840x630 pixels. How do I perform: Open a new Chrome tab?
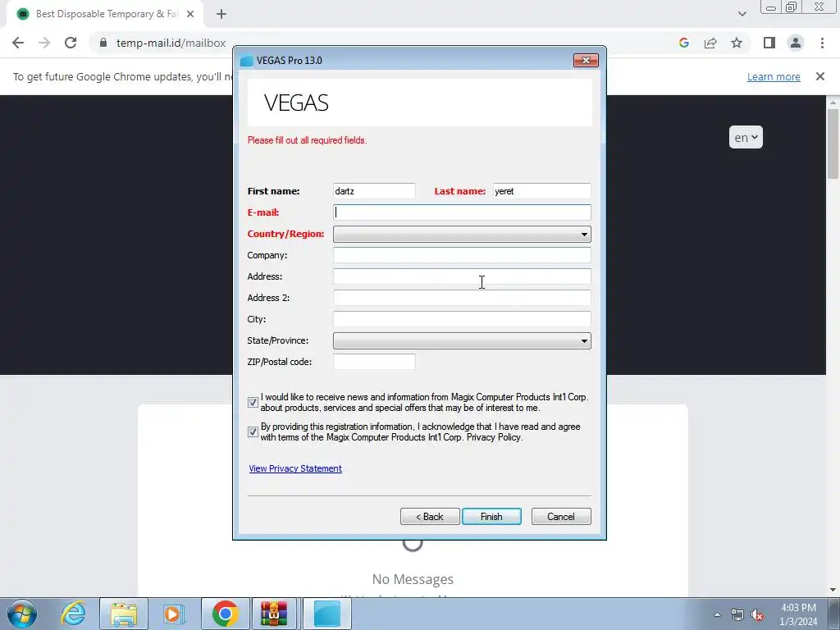(x=221, y=14)
